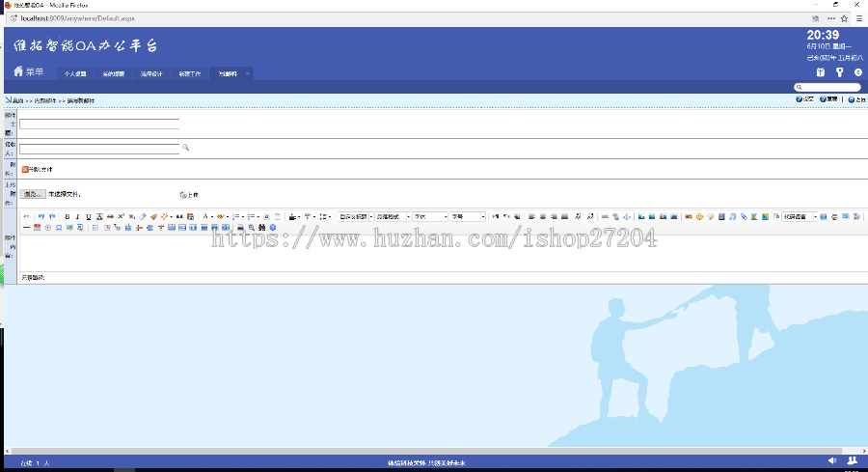The image size is (868, 472).
Task: Toggle Bold formatting in editor
Action: point(67,216)
